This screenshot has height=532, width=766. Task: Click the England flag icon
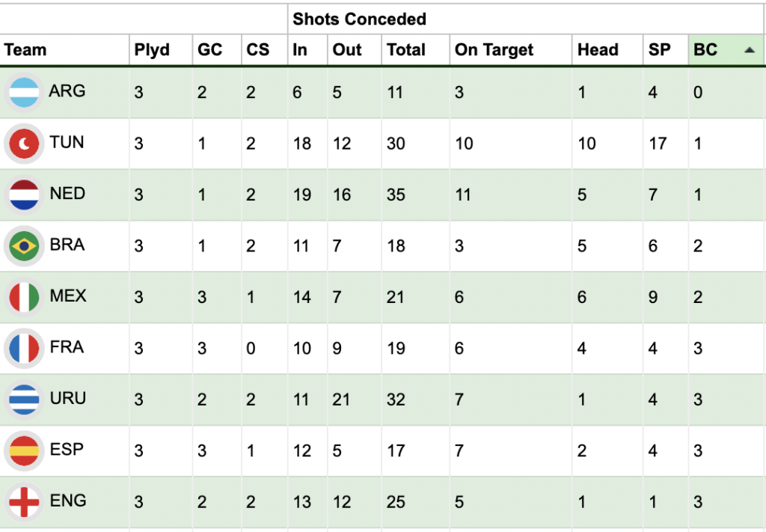[x=23, y=501]
